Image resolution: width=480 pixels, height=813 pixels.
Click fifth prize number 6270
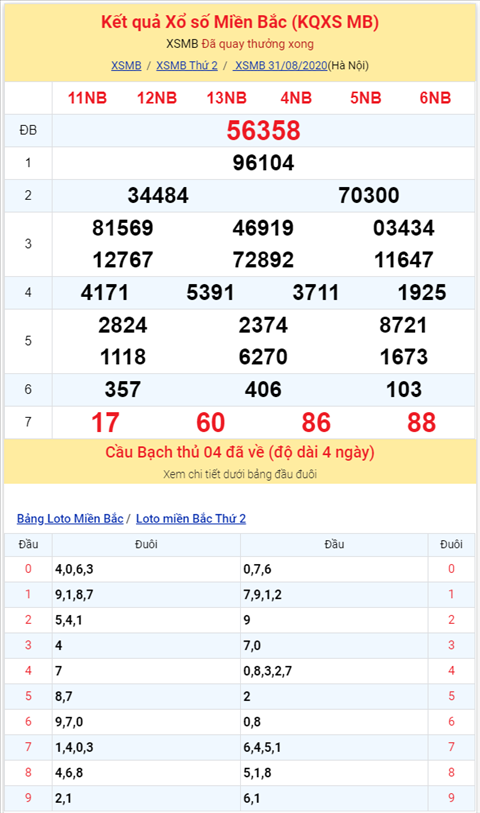point(263,357)
